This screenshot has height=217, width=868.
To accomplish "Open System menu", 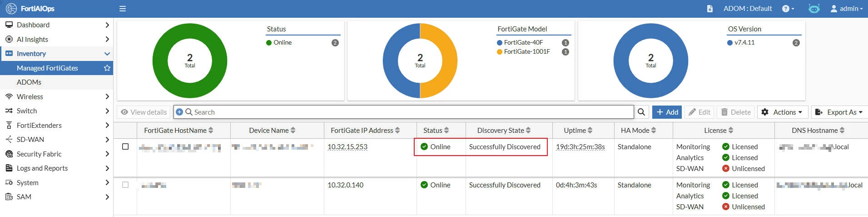I will (x=56, y=183).
